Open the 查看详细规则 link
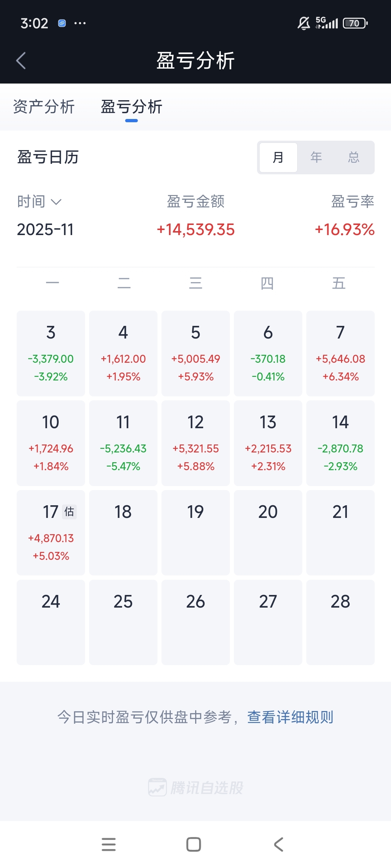Image resolution: width=391 pixels, height=868 pixels. 290,717
